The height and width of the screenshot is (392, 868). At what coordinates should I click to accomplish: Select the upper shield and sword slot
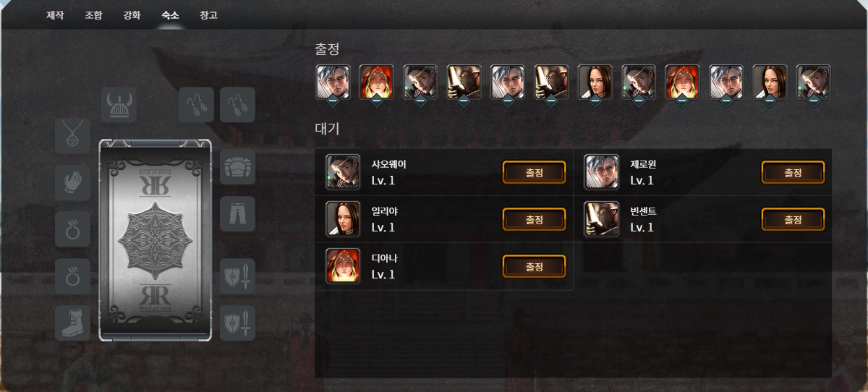pyautogui.click(x=237, y=276)
